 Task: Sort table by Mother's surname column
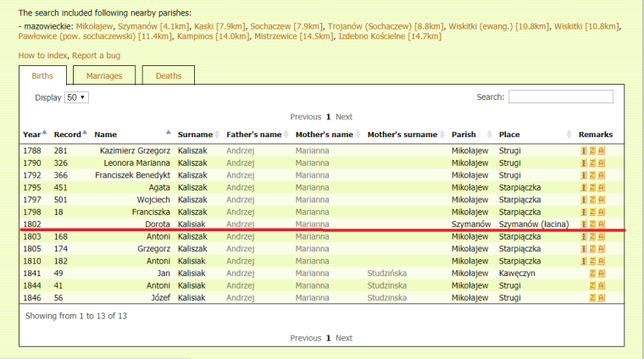tap(404, 135)
